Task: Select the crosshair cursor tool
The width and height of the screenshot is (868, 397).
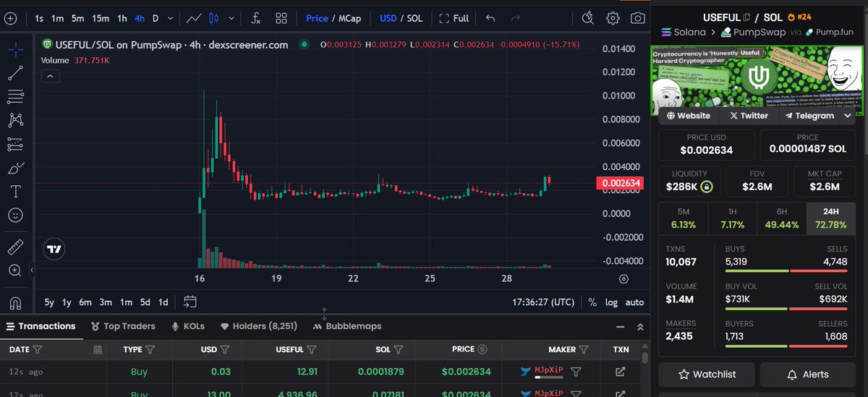Action: click(x=15, y=49)
